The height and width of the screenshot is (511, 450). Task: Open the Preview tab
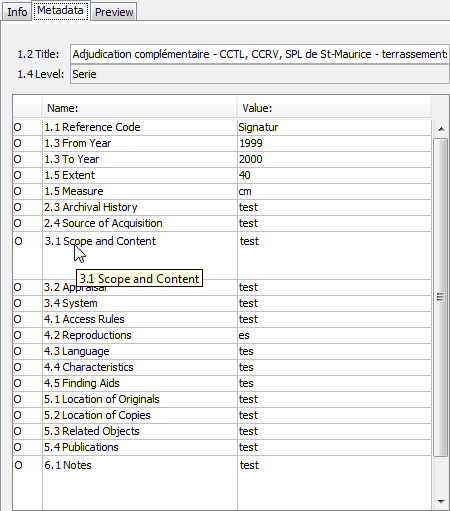click(114, 12)
